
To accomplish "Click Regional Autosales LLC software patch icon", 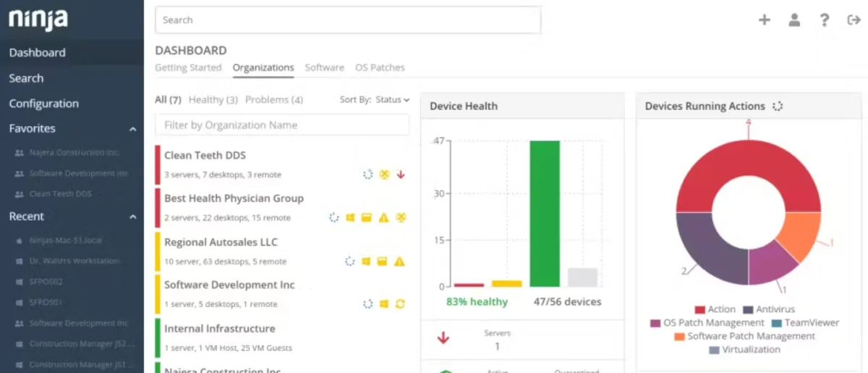I will click(x=383, y=261).
